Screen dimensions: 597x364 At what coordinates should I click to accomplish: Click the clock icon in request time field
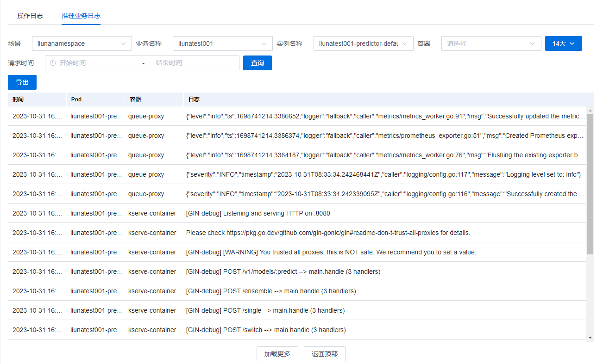tap(53, 63)
